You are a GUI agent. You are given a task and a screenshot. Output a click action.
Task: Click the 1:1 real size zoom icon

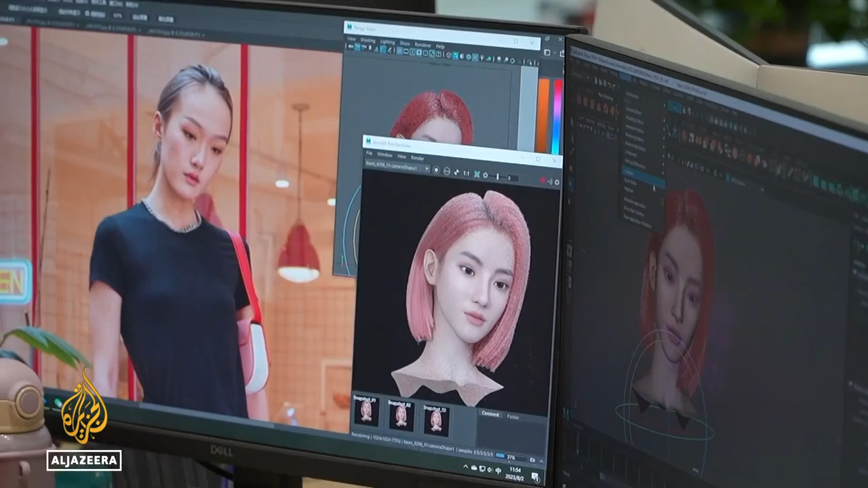tap(466, 174)
